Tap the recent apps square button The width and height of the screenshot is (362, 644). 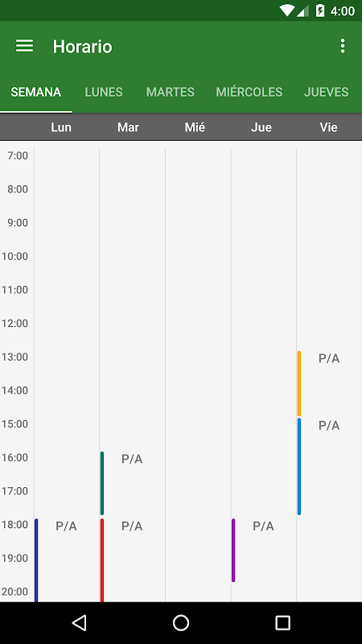pyautogui.click(x=282, y=622)
